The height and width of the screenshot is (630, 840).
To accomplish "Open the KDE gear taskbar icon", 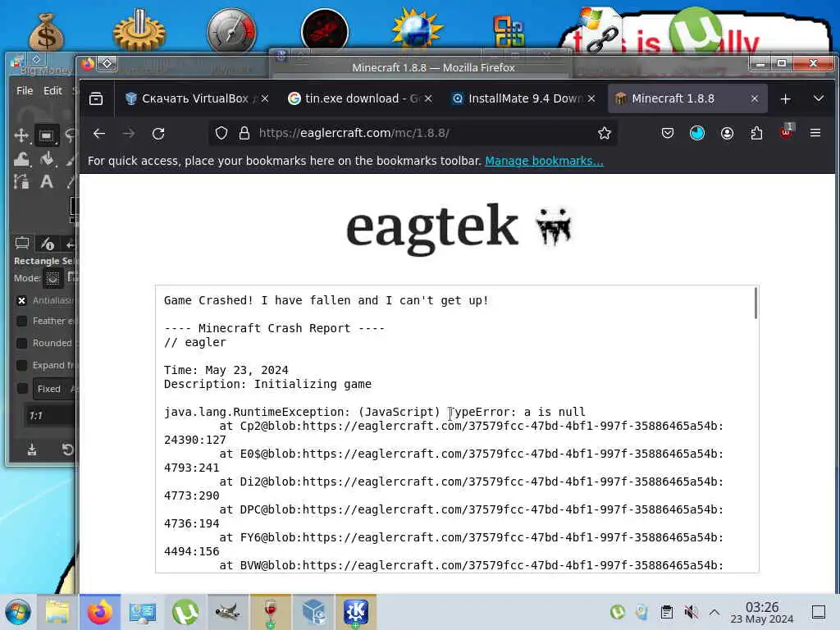I will coord(356,612).
